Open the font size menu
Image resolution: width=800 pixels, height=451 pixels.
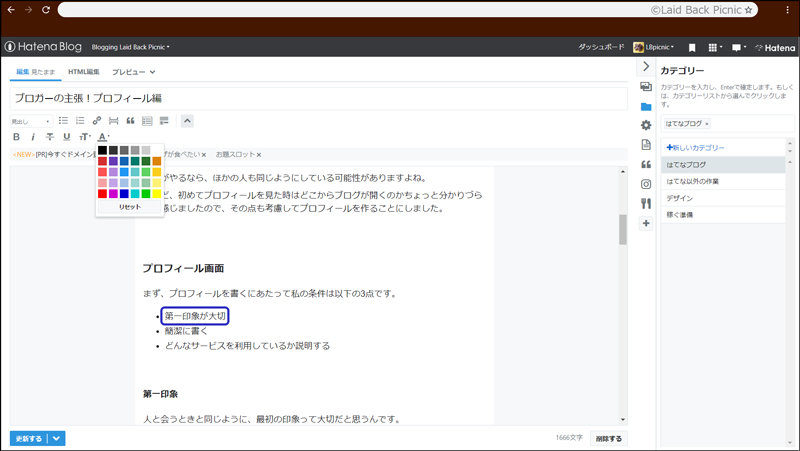point(85,137)
